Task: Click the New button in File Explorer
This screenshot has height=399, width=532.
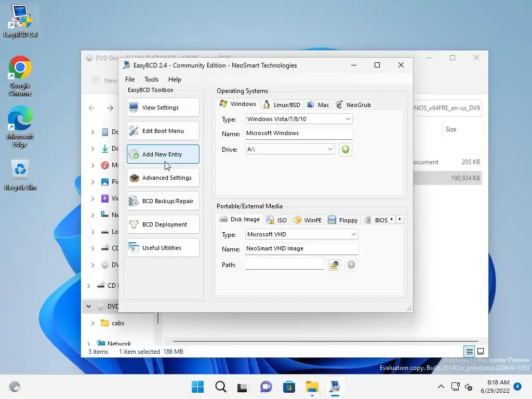Action: pos(104,81)
